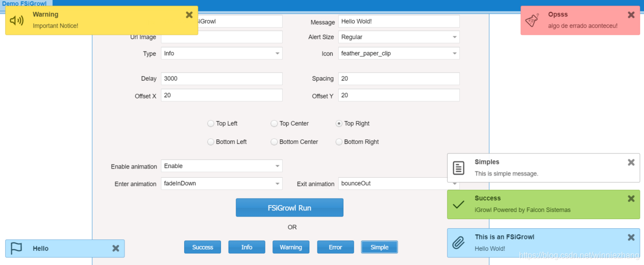Focus the Offset X input field
This screenshot has width=644, height=265.
click(222, 95)
